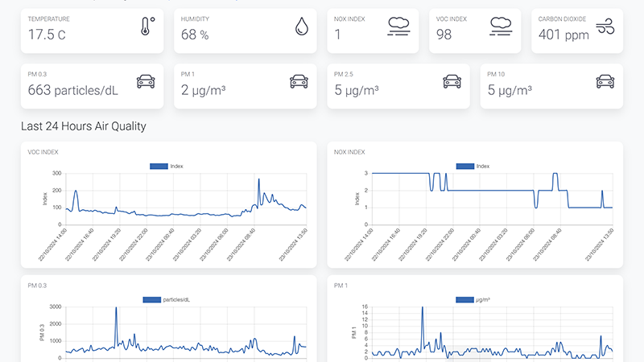Click the 22/10/2024 14:00 label under VOC chart

tap(52, 245)
